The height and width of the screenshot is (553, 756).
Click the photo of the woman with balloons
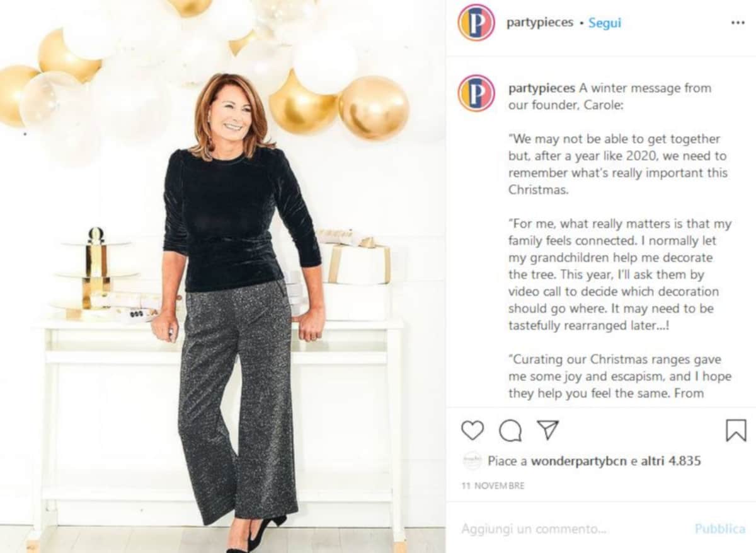pyautogui.click(x=234, y=284)
